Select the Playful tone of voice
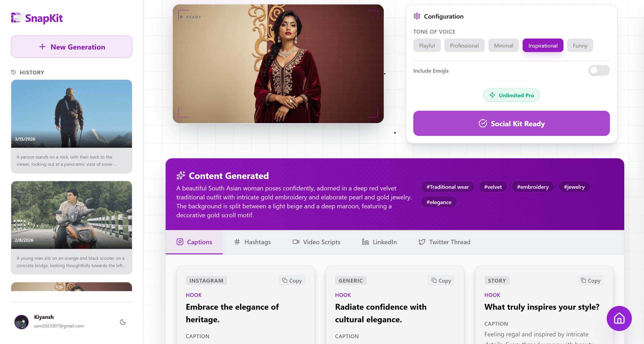Image resolution: width=644 pixels, height=344 pixels. coord(427,45)
